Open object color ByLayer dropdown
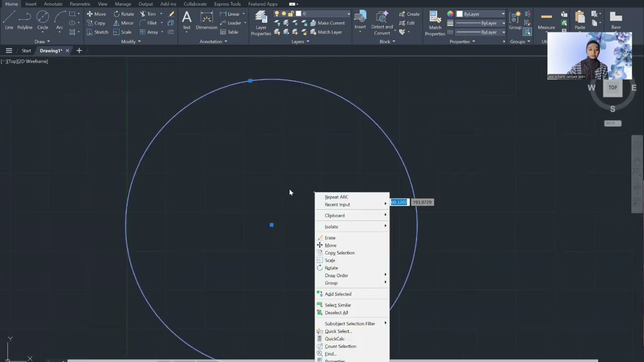 click(481, 14)
